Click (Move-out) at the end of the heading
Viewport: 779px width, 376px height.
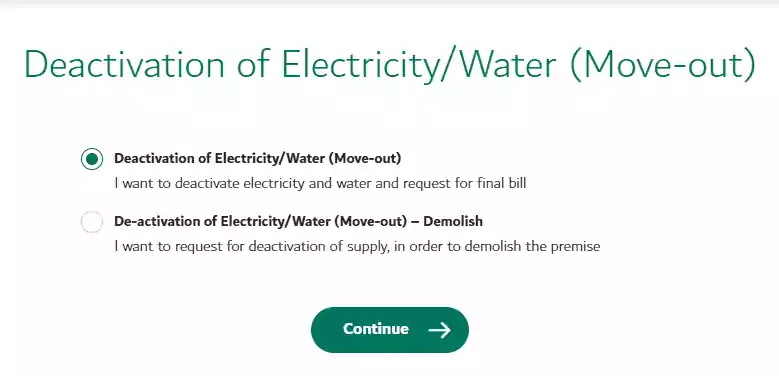(663, 66)
